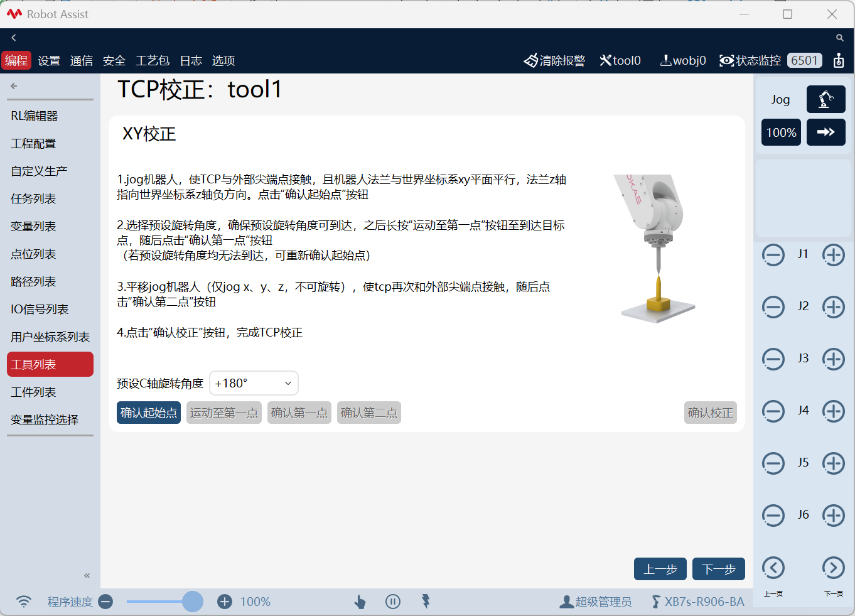This screenshot has height=616, width=855.
Task: Collapse the sidebar with the double chevron
Action: [87, 575]
